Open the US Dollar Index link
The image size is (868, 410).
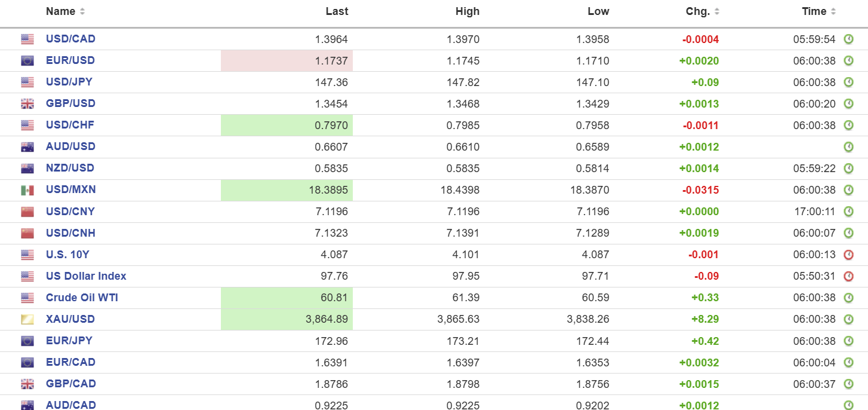[86, 276]
